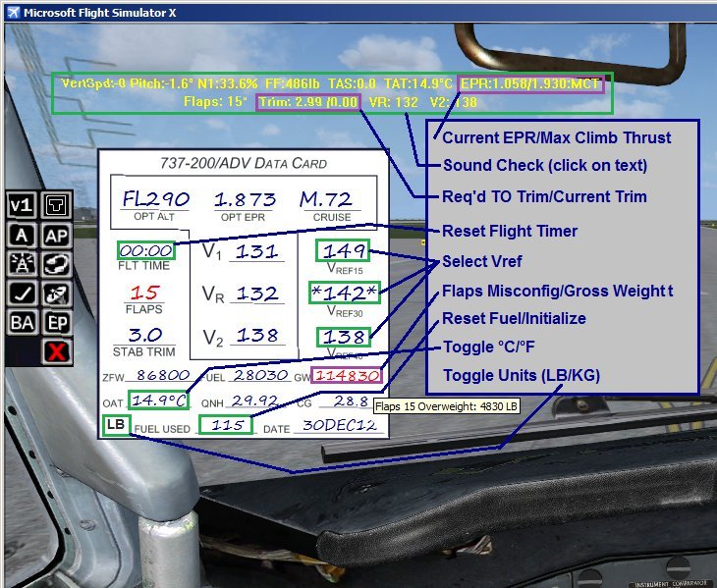
Task: Click the headset-shaped icon
Action: click(56, 264)
